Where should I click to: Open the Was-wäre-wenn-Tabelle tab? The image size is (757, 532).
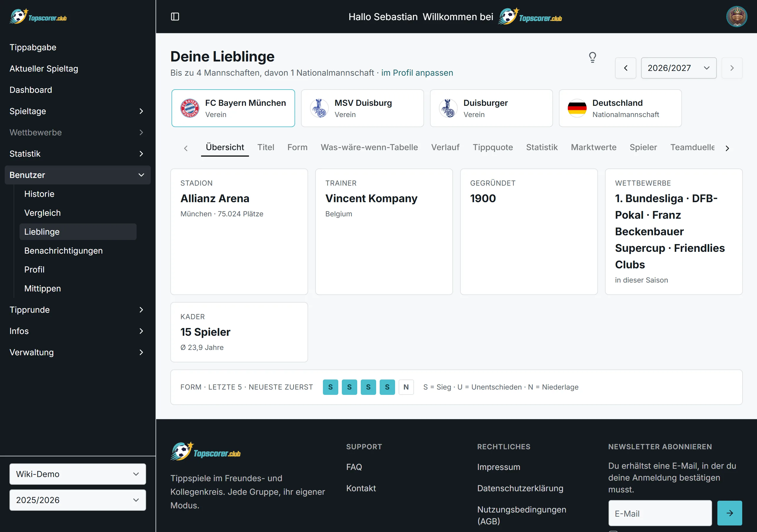pyautogui.click(x=369, y=147)
